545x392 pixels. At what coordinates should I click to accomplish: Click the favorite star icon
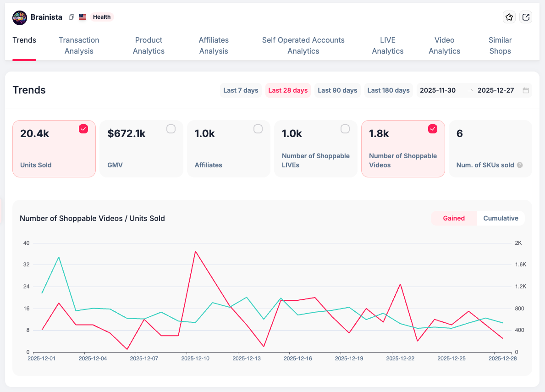(x=509, y=17)
